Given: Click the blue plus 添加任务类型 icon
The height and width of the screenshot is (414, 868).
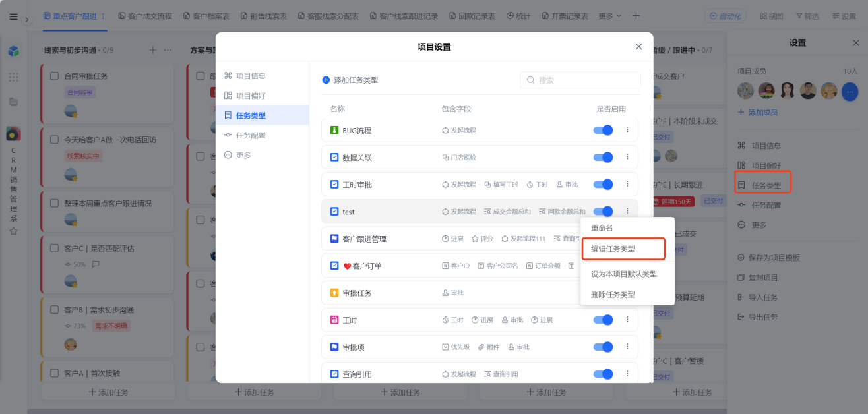Looking at the screenshot, I should [x=326, y=80].
